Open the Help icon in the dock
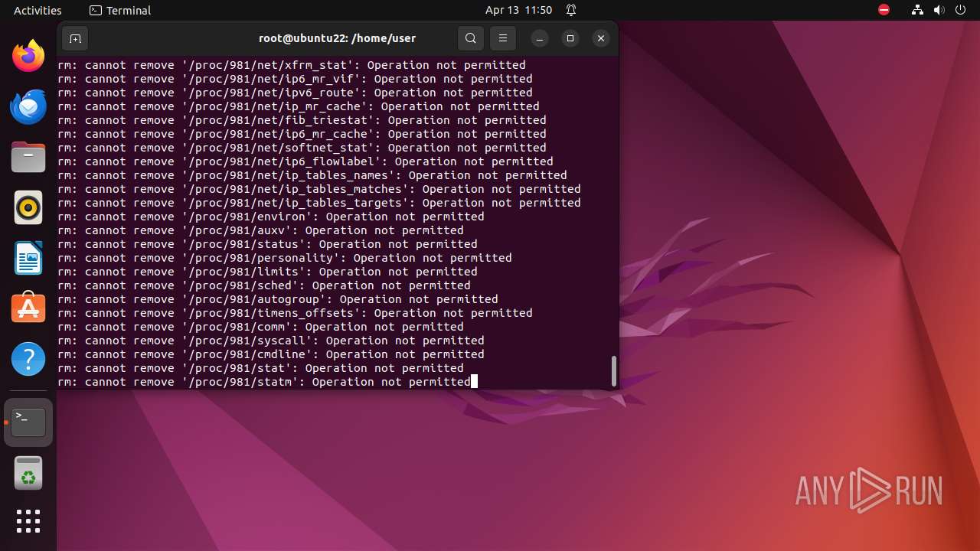Image resolution: width=980 pixels, height=551 pixels. (x=28, y=359)
